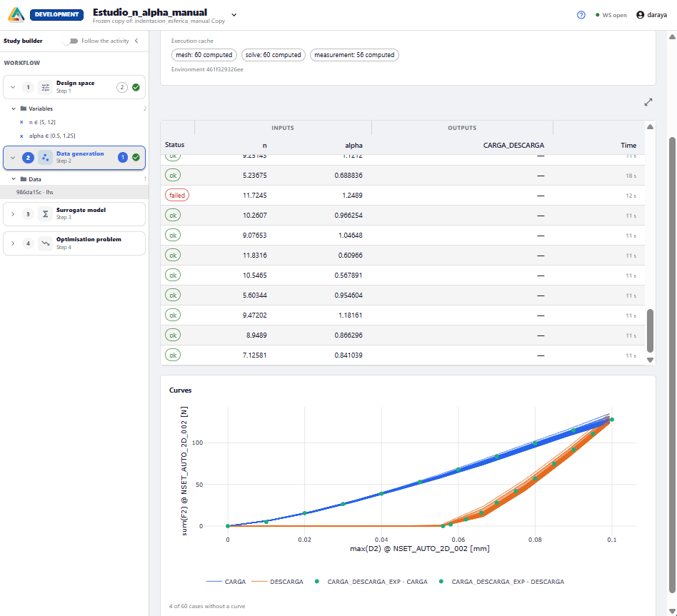
Task: Click the Surrogate model sigma icon
Action: pos(45,214)
